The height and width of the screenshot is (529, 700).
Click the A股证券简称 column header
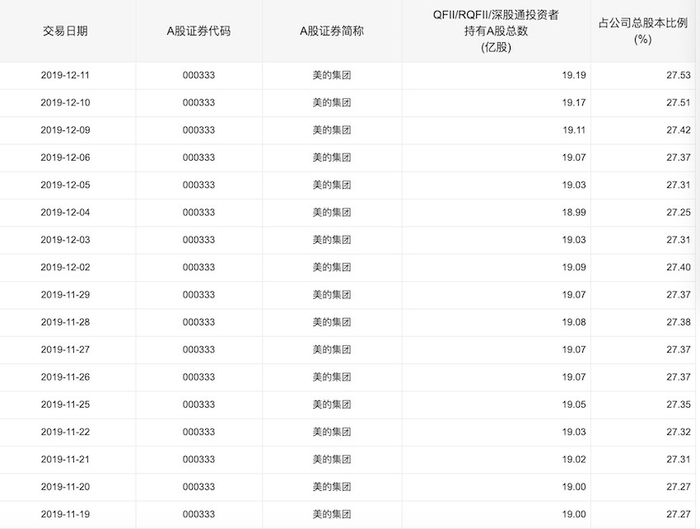[332, 31]
